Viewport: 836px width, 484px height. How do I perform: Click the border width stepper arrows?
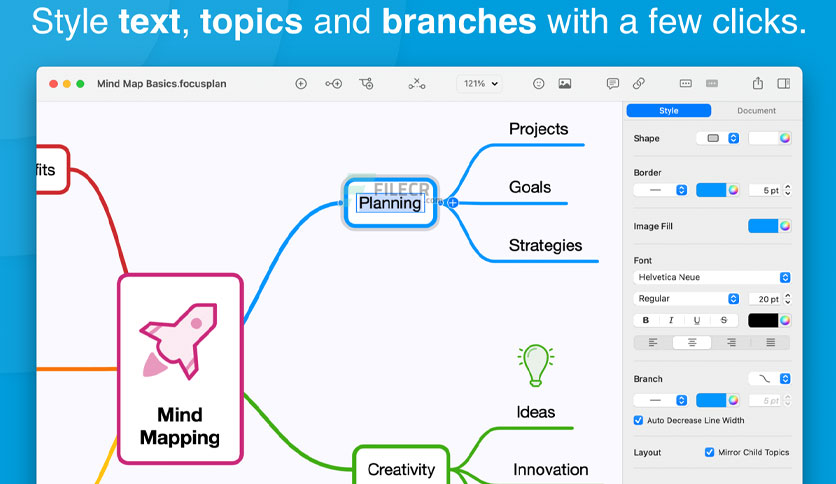(787, 190)
